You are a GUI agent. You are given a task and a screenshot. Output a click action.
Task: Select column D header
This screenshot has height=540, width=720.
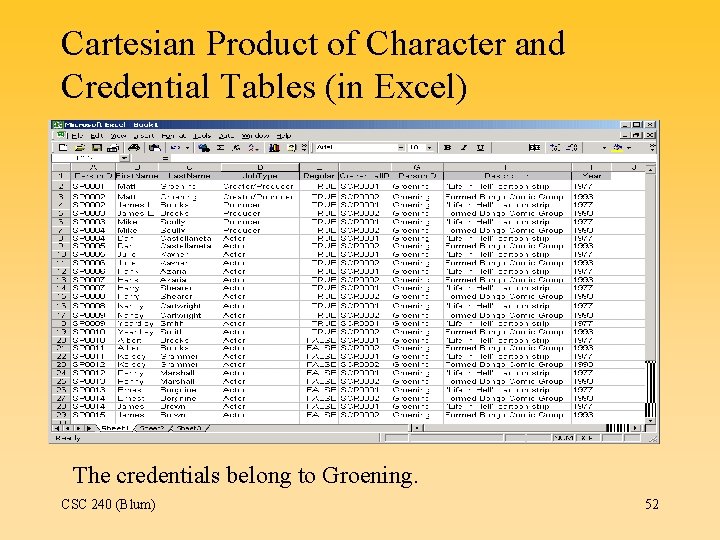click(x=260, y=167)
